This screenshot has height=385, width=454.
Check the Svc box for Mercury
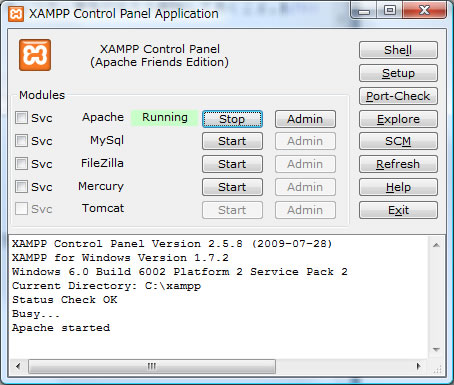21,187
